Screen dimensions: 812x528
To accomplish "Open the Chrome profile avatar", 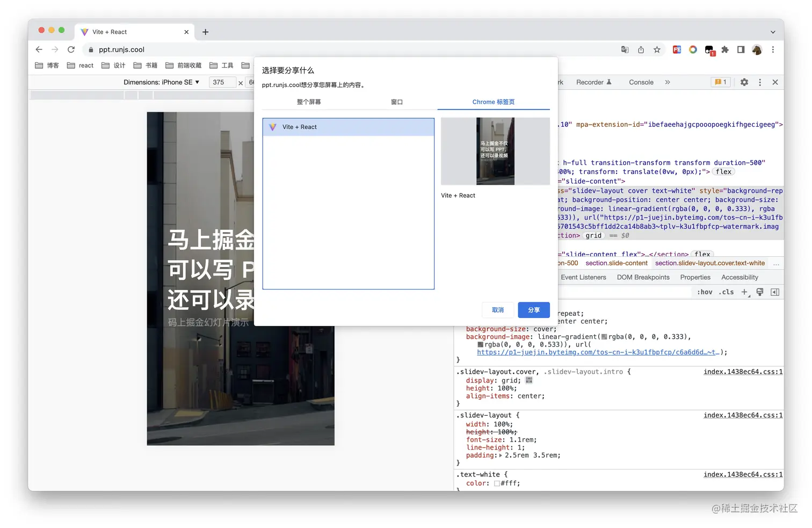I will point(757,49).
